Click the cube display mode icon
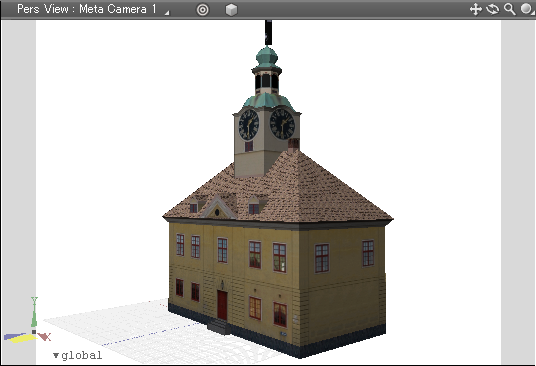536x366 pixels. (231, 10)
